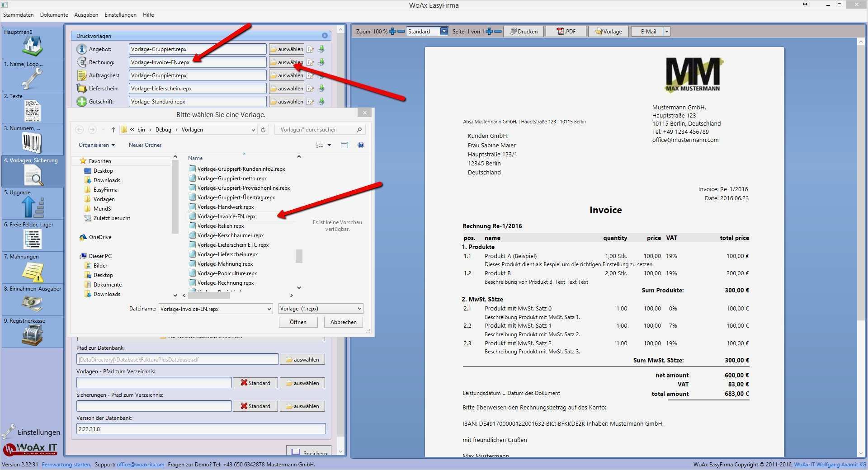Zoom out with the minus next to Zoom
The height and width of the screenshot is (470, 868).
tap(401, 31)
